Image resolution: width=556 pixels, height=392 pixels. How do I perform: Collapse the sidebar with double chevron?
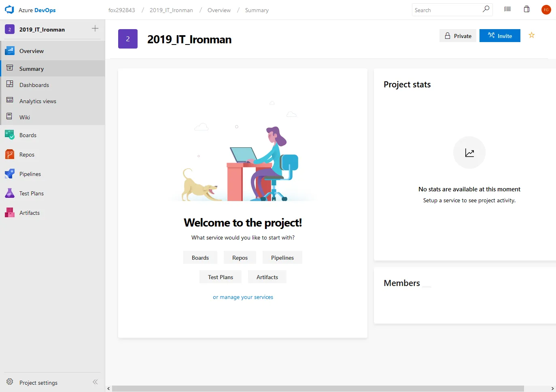95,382
